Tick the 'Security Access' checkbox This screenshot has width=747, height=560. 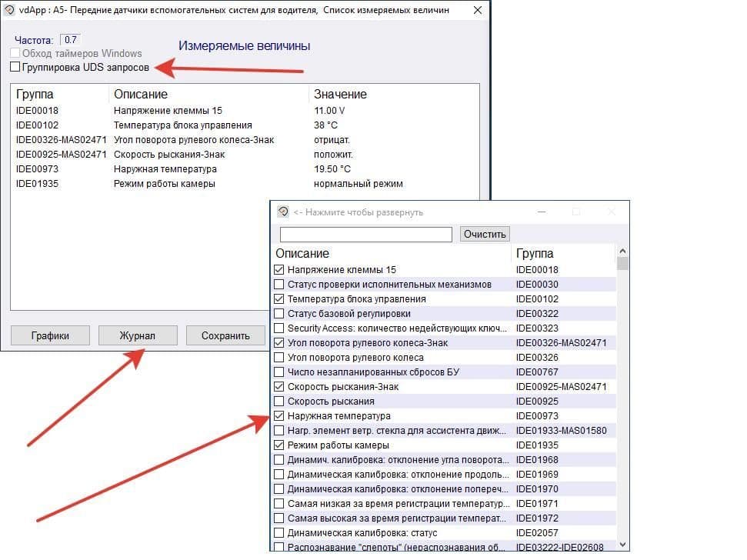point(279,328)
